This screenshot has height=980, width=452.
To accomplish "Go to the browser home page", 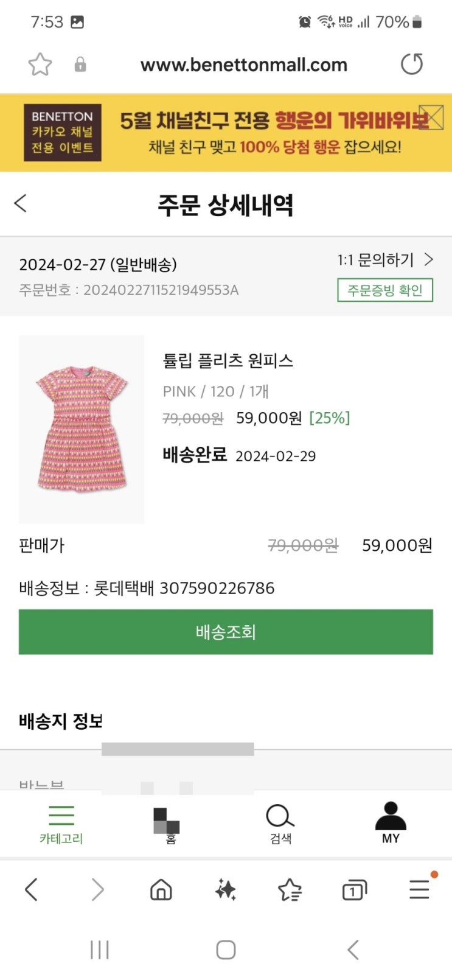I will tap(161, 890).
